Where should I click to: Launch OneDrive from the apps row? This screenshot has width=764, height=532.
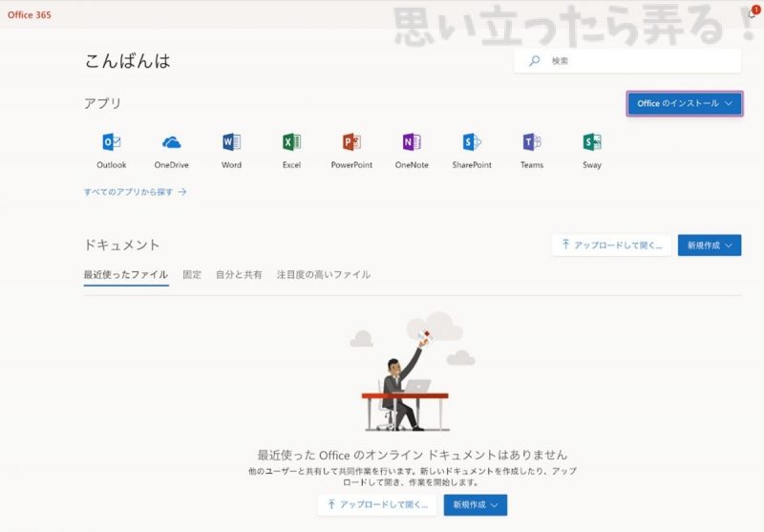click(172, 143)
